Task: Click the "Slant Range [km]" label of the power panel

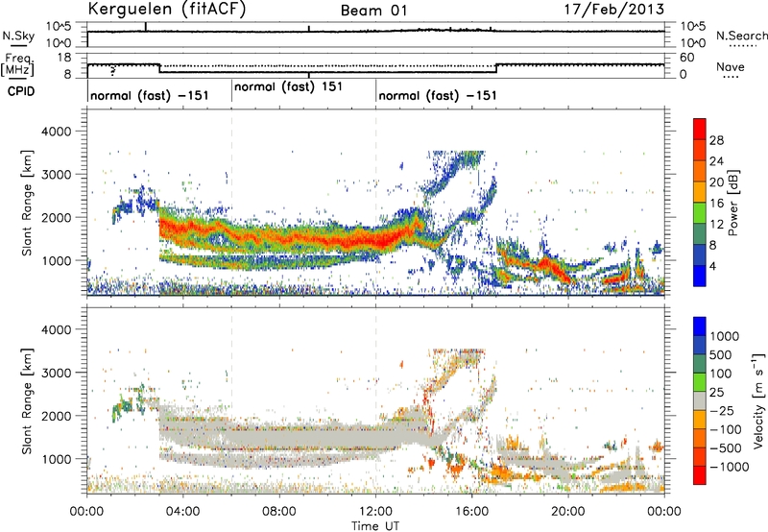Action: tap(27, 203)
